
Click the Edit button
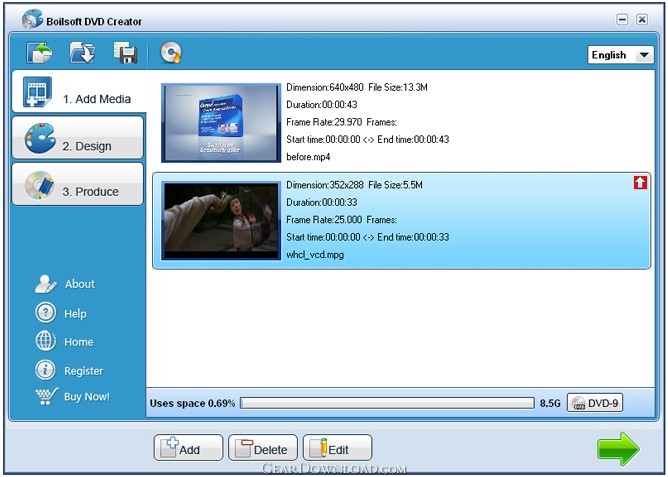337,448
